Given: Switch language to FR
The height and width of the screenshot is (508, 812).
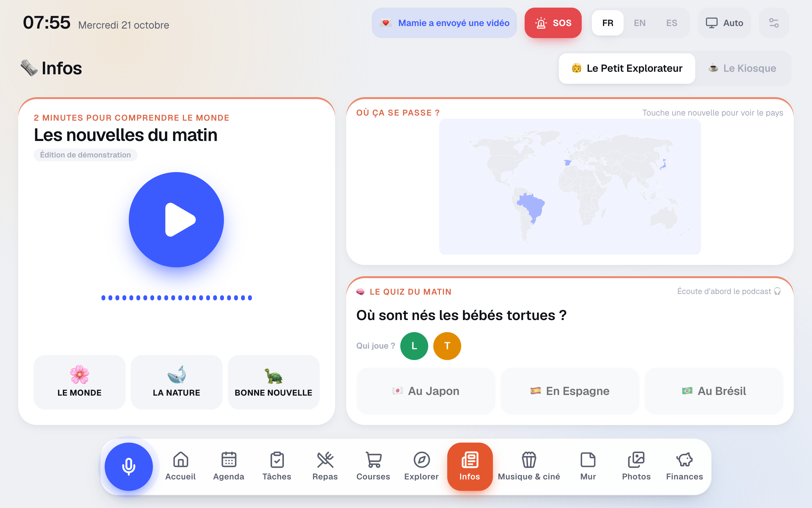Looking at the screenshot, I should tap(608, 23).
